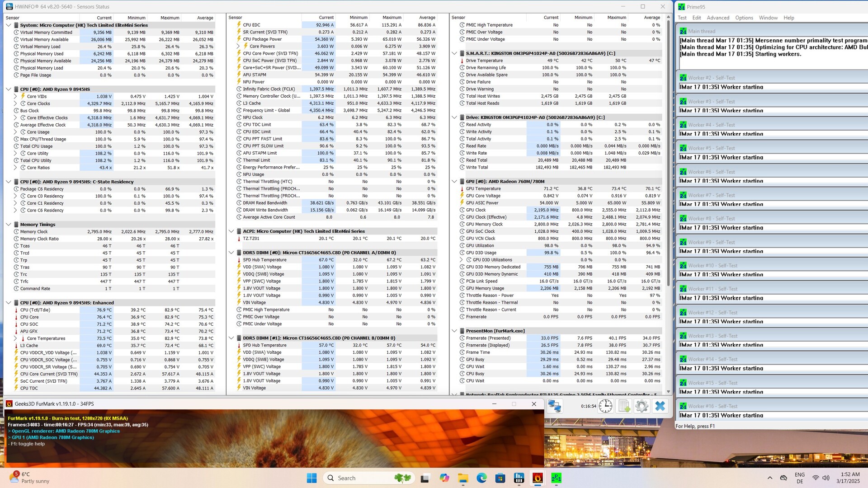The image size is (868, 488).
Task: Click the blue X close sensors icon
Action: pyautogui.click(x=660, y=406)
